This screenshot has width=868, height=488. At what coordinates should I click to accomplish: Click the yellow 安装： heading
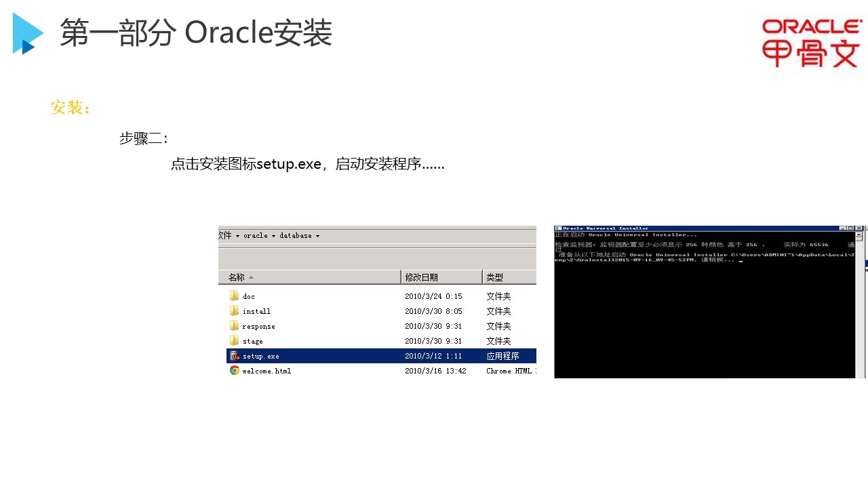tap(71, 107)
